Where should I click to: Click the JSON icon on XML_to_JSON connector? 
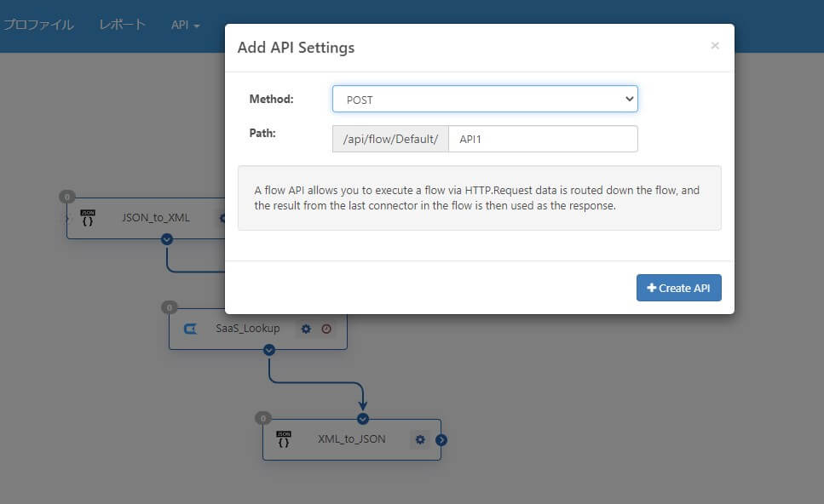(284, 439)
